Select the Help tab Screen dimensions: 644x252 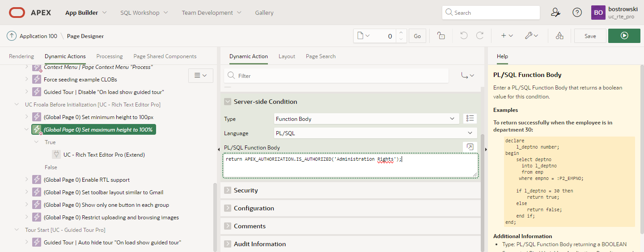pos(502,56)
